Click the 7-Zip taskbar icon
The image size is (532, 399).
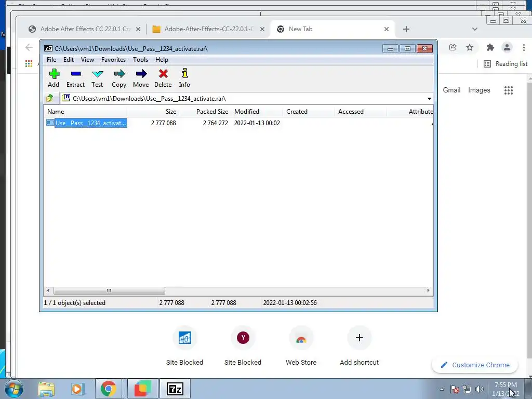[175, 389]
